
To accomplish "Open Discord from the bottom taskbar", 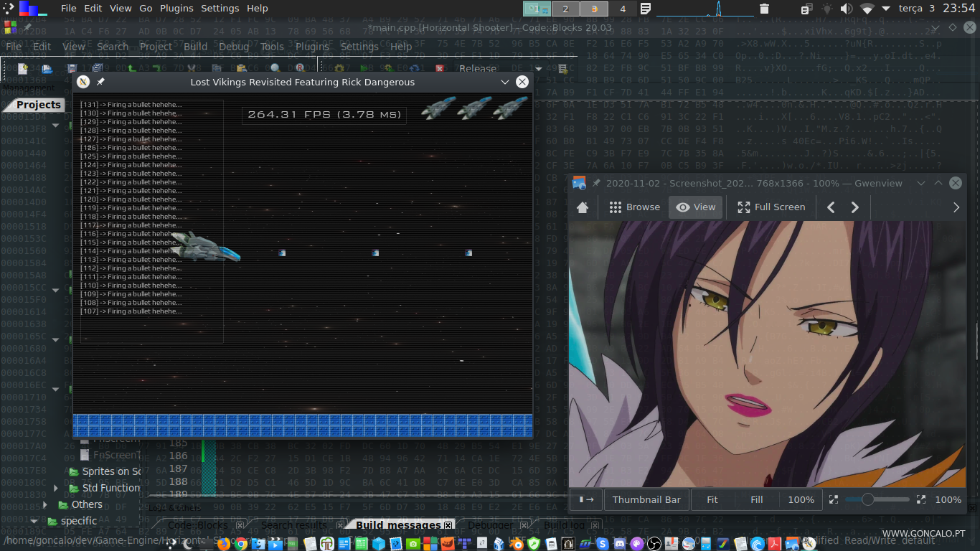I will [x=619, y=545].
